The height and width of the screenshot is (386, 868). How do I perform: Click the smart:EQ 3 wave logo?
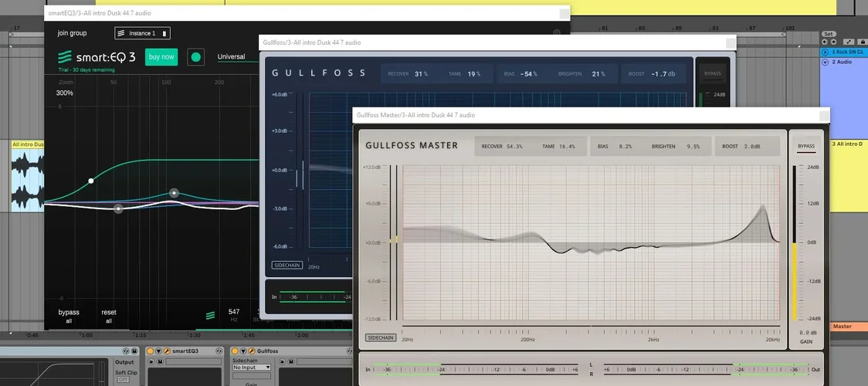point(65,57)
